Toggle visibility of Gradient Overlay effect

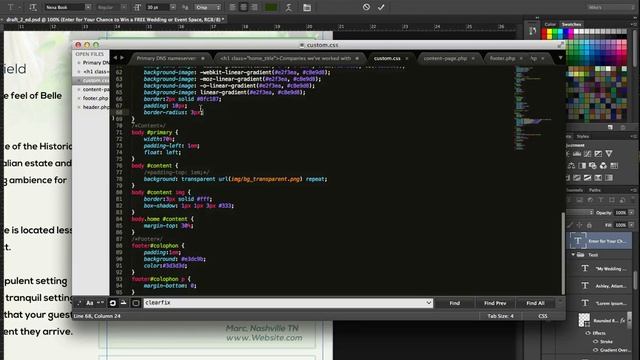point(595,350)
